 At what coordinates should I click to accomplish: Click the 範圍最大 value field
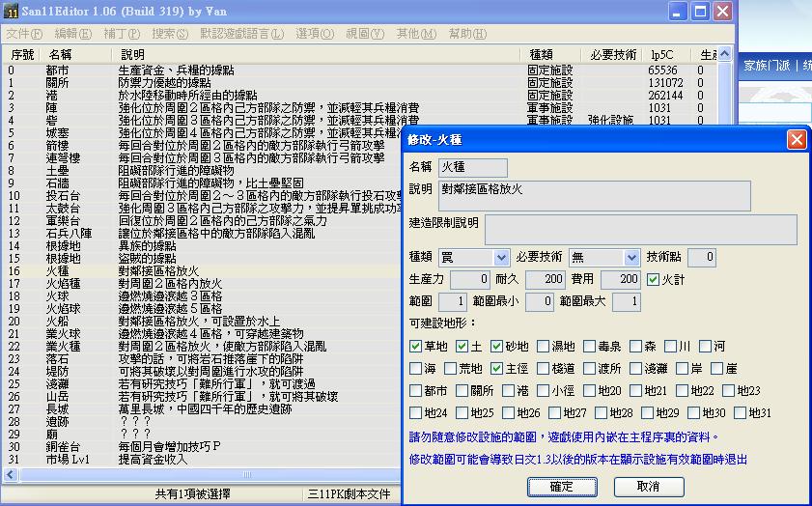pos(625,302)
